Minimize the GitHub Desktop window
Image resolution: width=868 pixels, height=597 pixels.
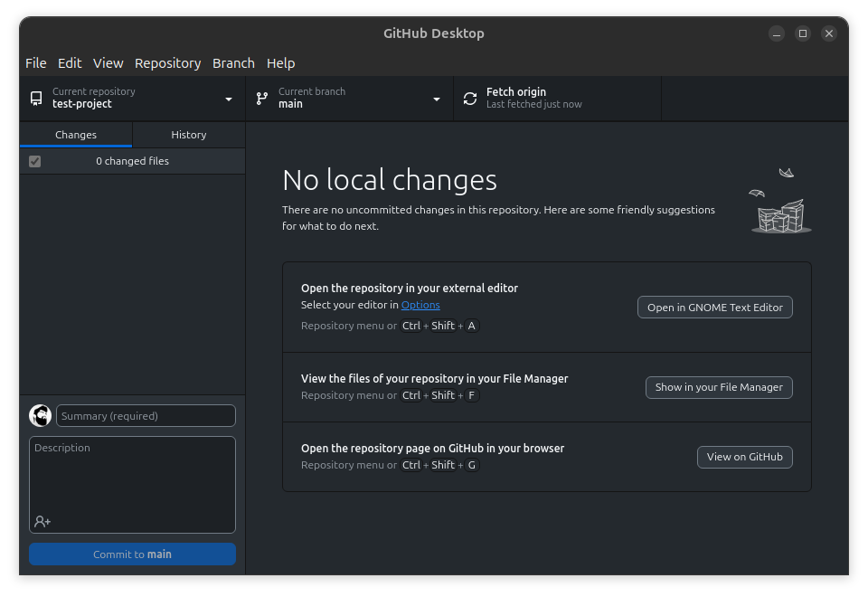pos(777,33)
